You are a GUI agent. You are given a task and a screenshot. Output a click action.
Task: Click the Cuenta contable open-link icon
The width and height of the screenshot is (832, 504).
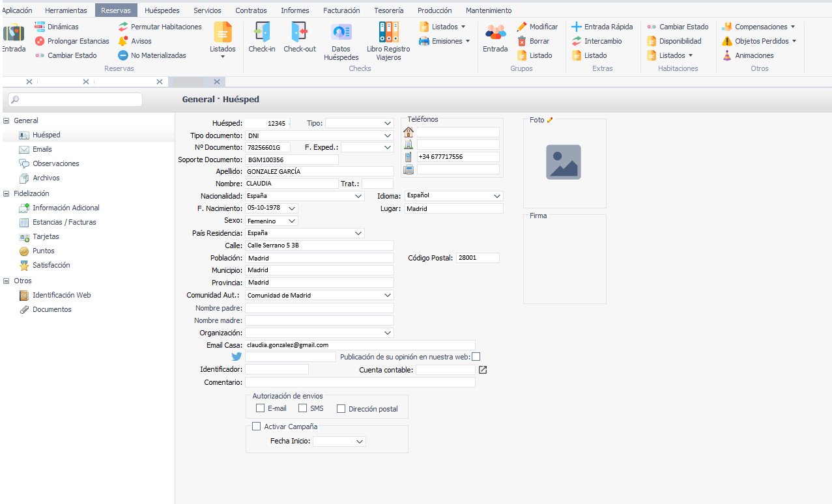pyautogui.click(x=483, y=370)
